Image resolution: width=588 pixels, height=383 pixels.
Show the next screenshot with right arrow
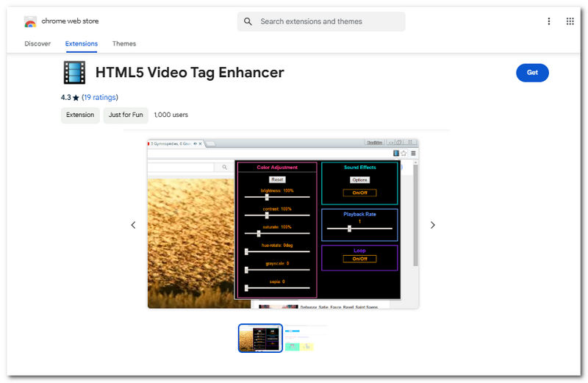click(432, 225)
